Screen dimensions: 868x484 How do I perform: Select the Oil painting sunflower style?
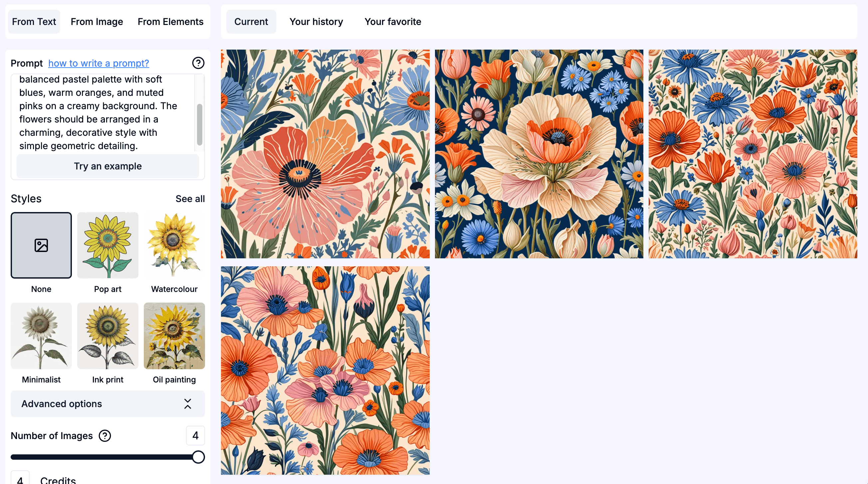[174, 336]
